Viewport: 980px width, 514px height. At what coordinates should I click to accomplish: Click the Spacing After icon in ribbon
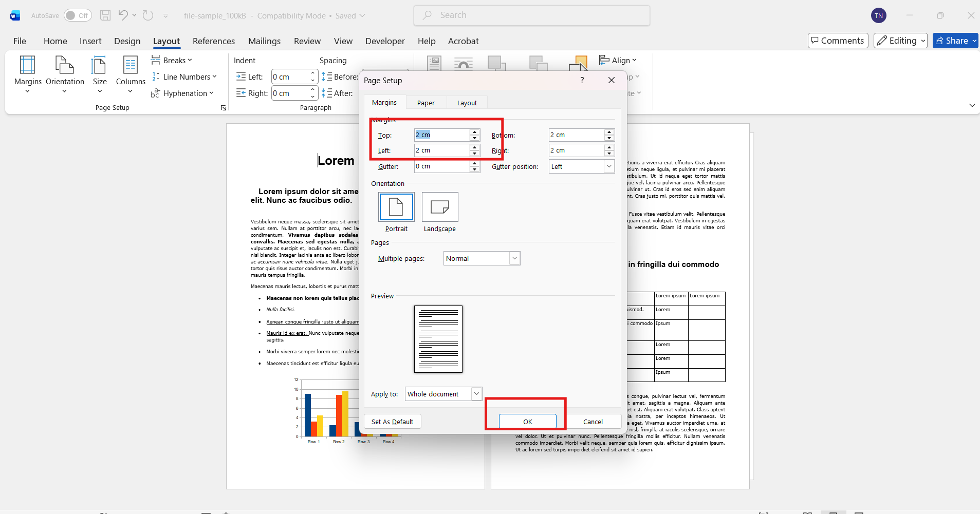click(x=327, y=93)
